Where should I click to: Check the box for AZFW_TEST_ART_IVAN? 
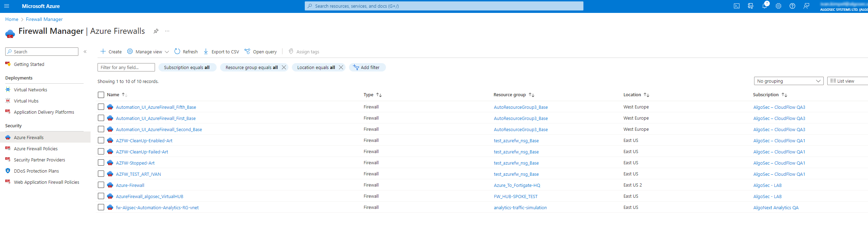(101, 174)
